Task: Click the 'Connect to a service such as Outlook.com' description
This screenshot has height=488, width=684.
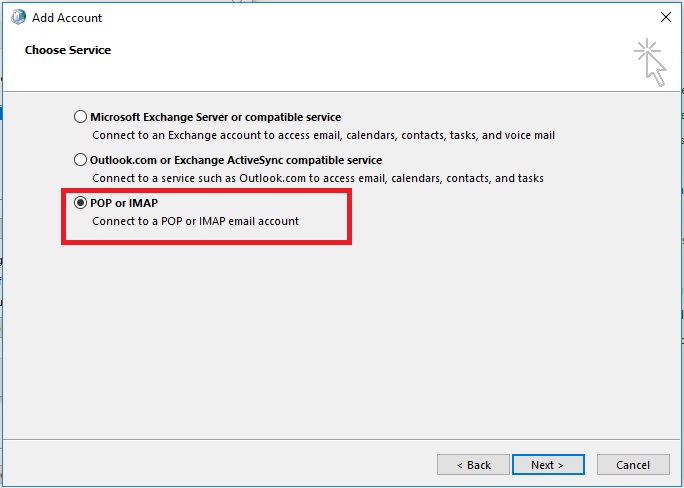Action: (318, 178)
